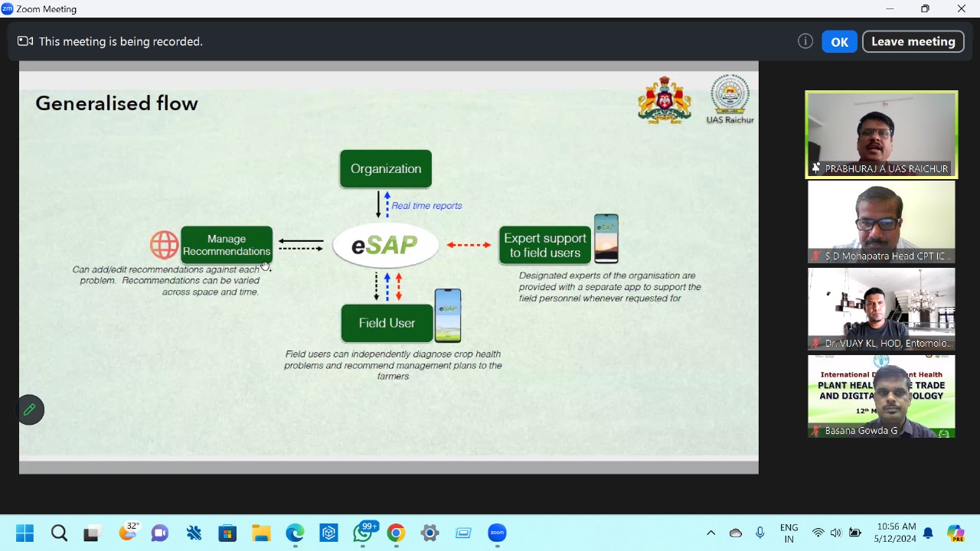Click the globe icon beside Manage Recommendations
980x551 pixels.
164,245
